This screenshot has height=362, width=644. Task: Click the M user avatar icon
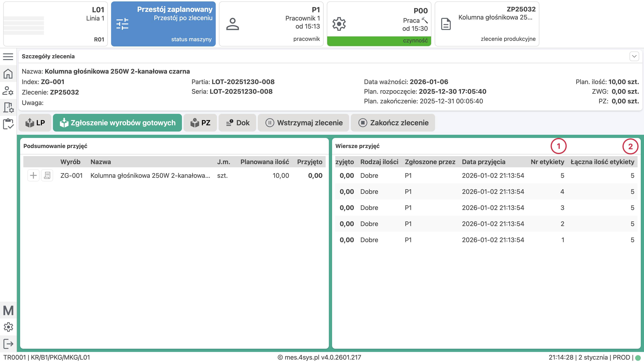click(8, 311)
